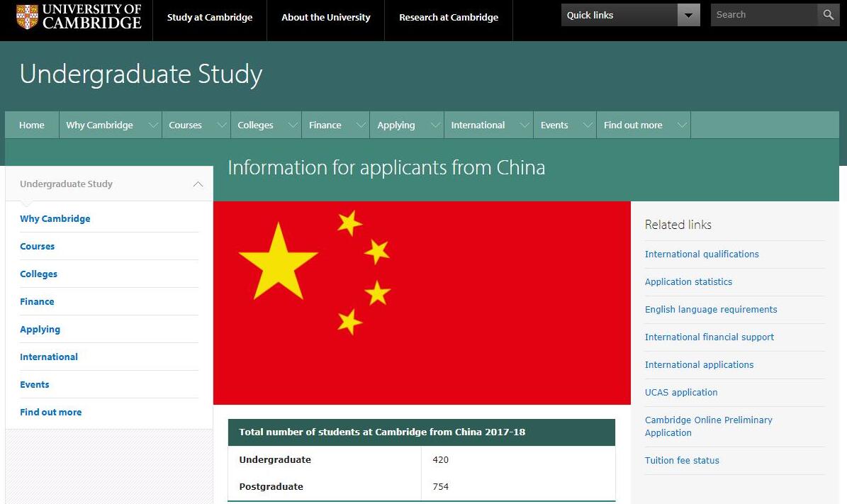Expand the Find out more chevron

coord(682,125)
